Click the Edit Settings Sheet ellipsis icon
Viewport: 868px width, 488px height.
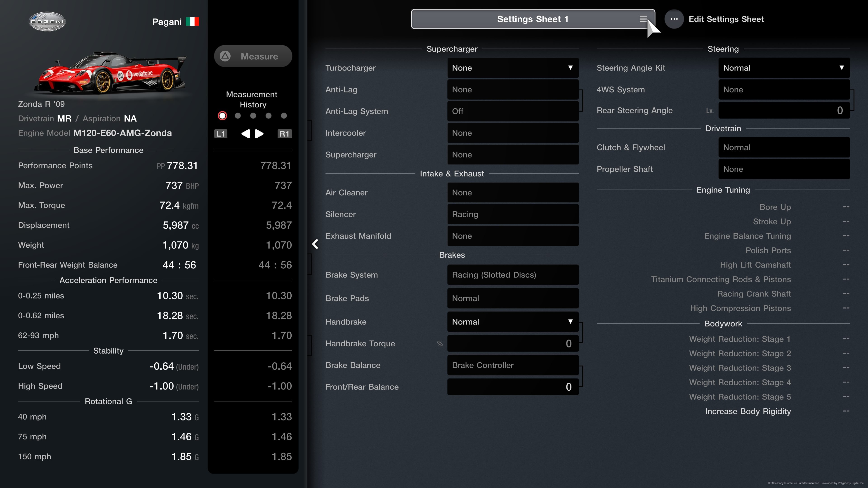tap(674, 19)
